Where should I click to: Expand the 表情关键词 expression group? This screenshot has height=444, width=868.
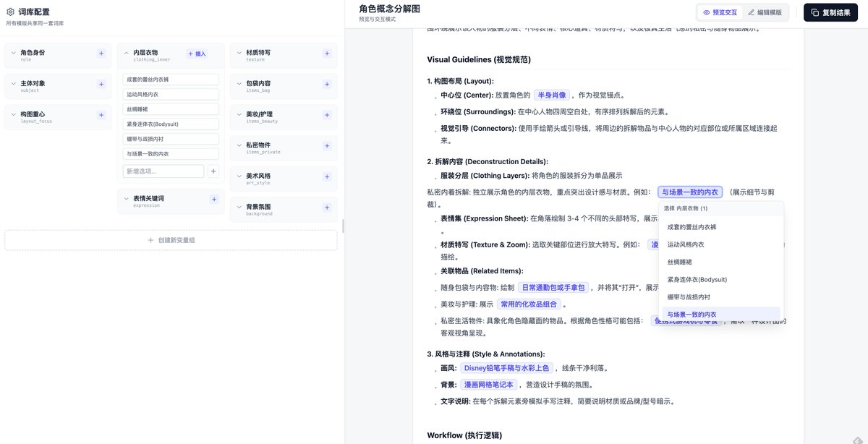click(126, 199)
